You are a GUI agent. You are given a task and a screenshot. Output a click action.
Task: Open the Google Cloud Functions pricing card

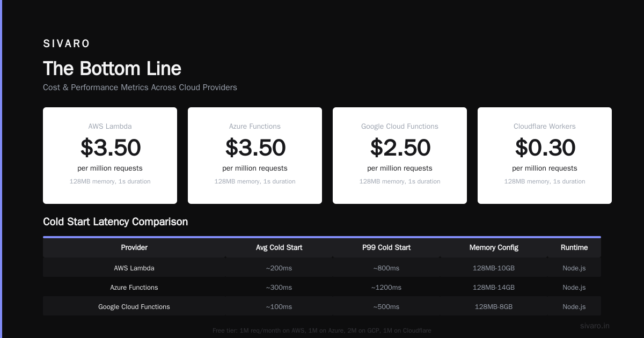pyautogui.click(x=400, y=156)
